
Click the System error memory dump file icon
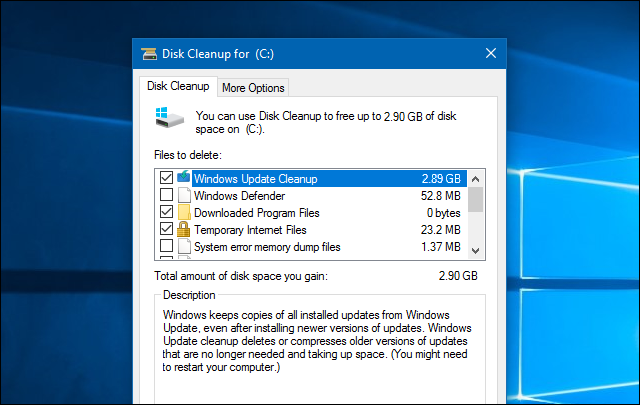click(x=184, y=247)
